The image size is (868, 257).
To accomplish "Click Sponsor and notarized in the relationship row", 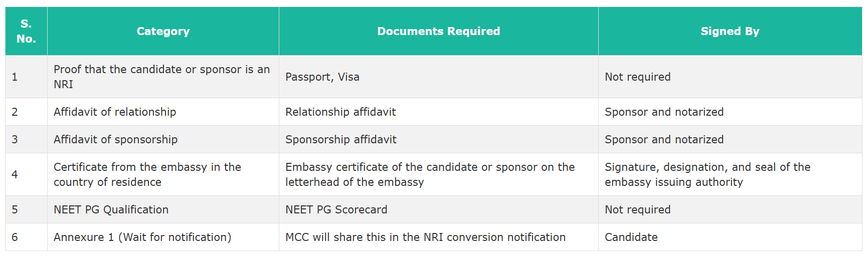I will click(x=664, y=112).
